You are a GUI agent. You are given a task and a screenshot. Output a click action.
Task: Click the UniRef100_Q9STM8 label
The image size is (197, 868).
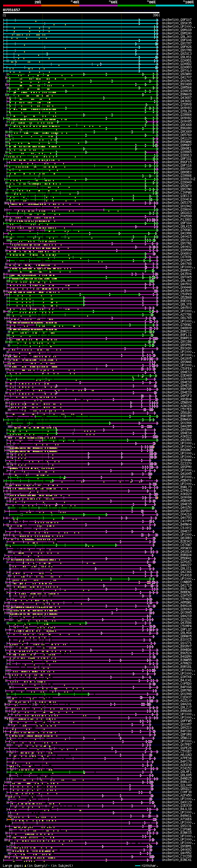click(x=176, y=50)
